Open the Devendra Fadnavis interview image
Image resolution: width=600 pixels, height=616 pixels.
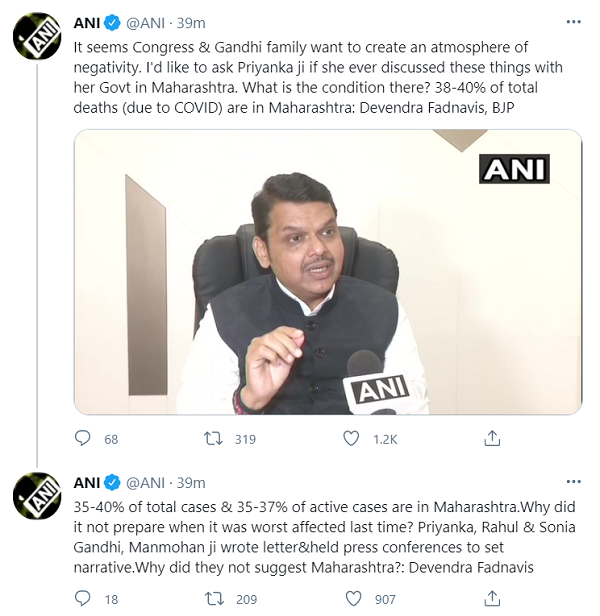point(328,272)
